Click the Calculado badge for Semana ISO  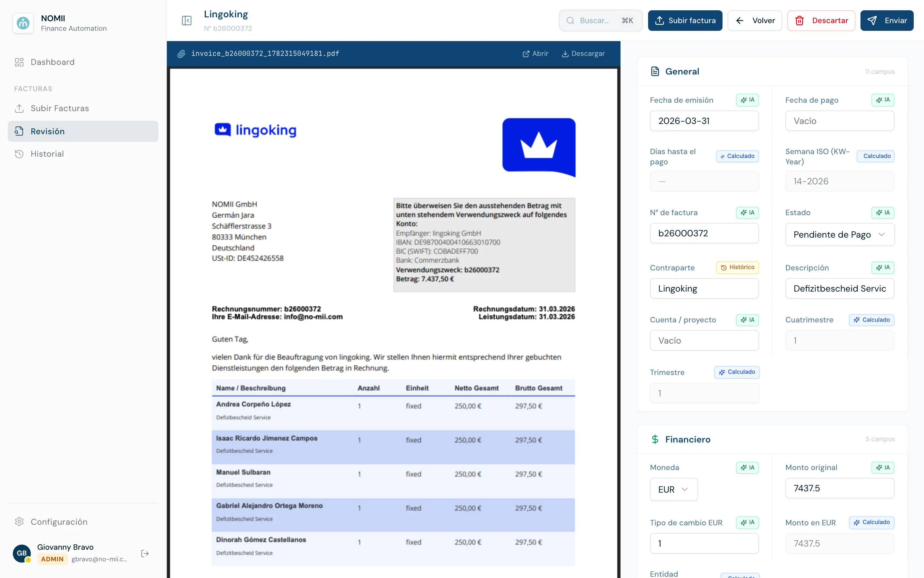876,156
